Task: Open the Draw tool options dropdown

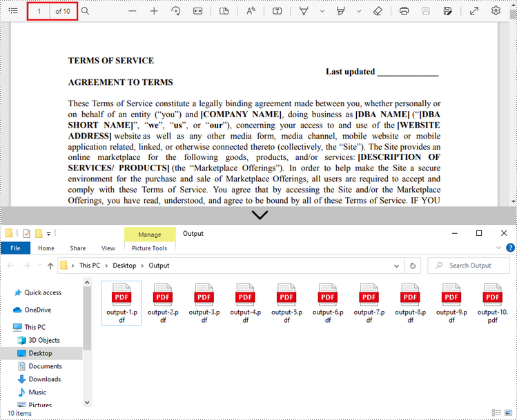Action: 322,11
